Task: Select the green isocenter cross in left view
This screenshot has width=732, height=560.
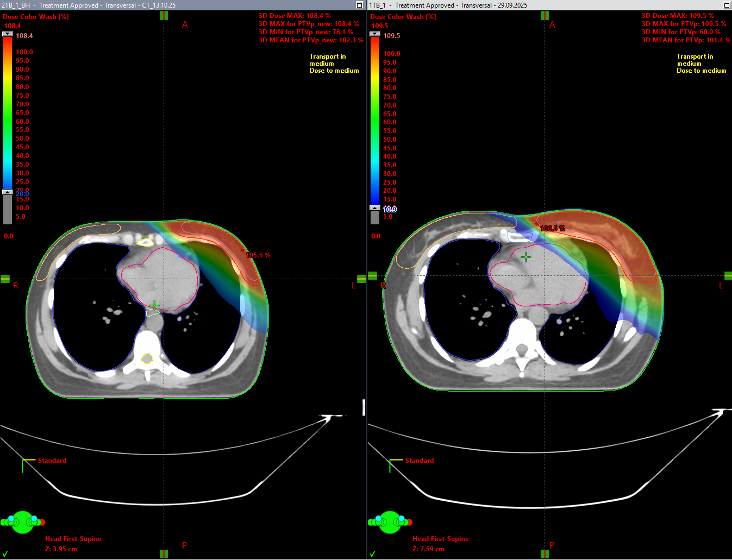Action: pyautogui.click(x=155, y=306)
